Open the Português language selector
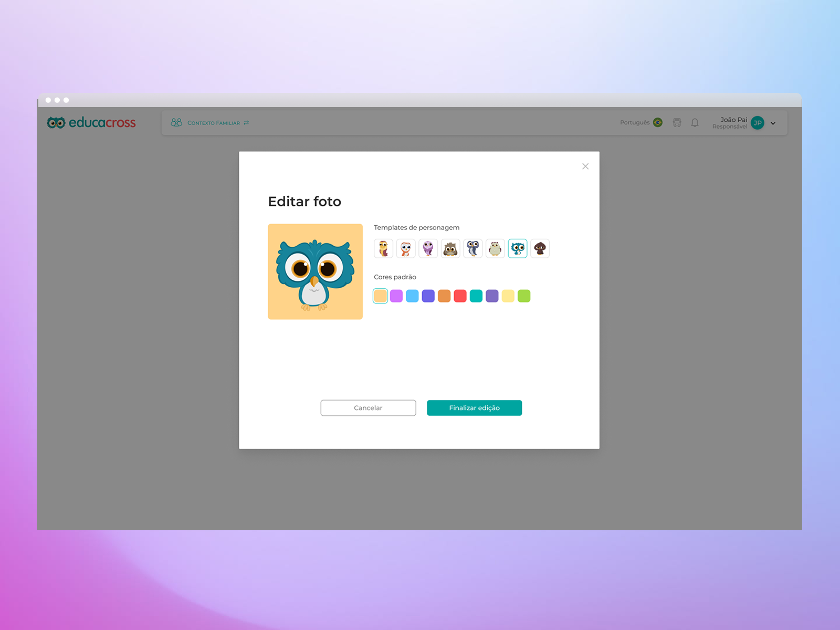Viewport: 840px width, 630px height. (640, 123)
